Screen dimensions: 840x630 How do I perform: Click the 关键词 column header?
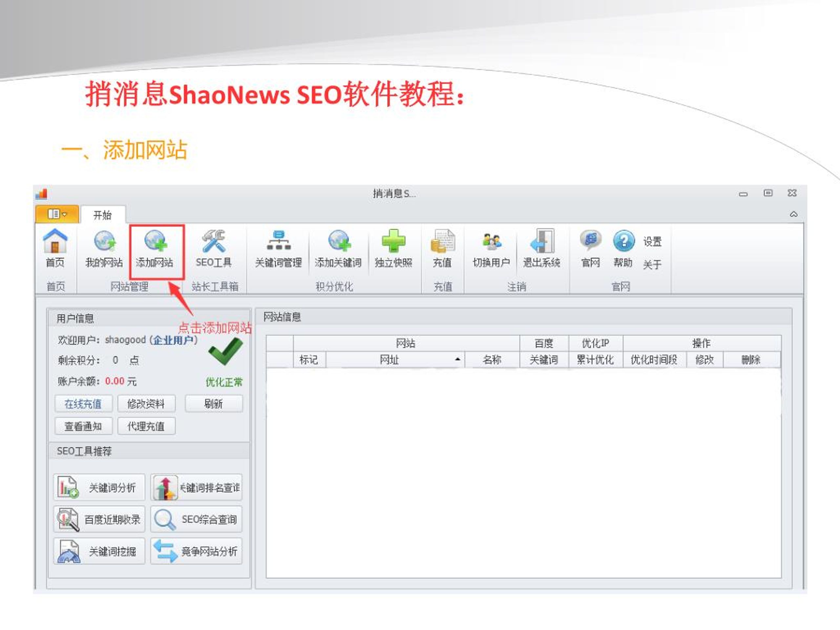[544, 360]
